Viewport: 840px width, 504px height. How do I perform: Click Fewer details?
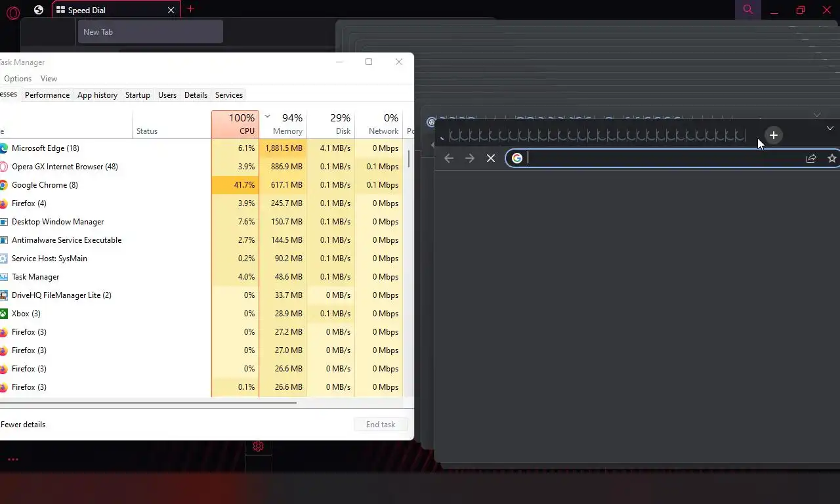[23, 425]
